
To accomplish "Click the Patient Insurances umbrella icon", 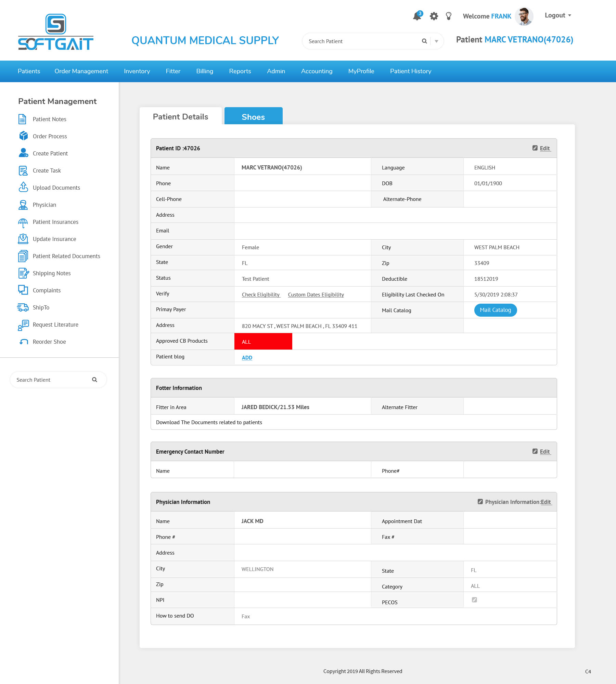I will click(x=23, y=223).
